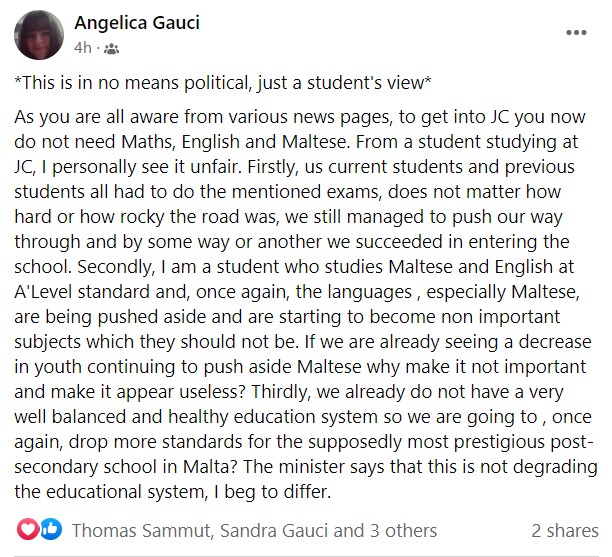This screenshot has height=557, width=612.
Task: Open Thomas Sammut in the reactions list
Action: pyautogui.click(x=141, y=531)
